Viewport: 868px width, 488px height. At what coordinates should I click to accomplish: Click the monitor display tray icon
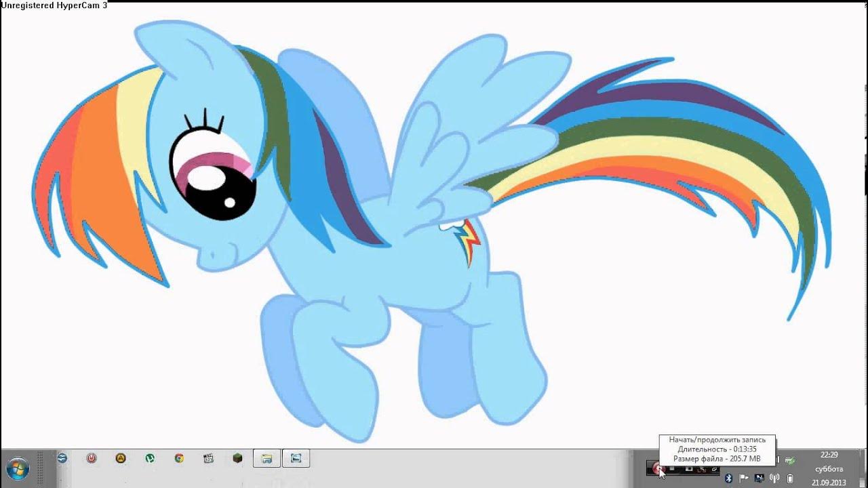pos(759,479)
